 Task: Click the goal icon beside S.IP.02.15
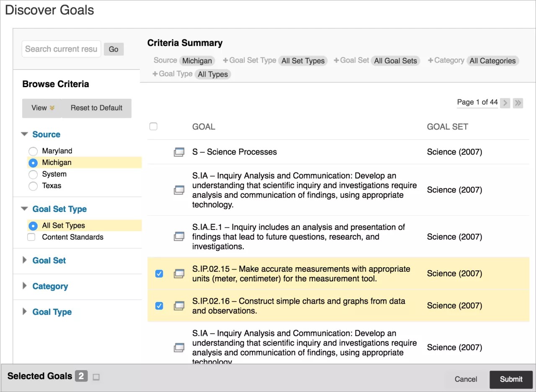(x=179, y=273)
